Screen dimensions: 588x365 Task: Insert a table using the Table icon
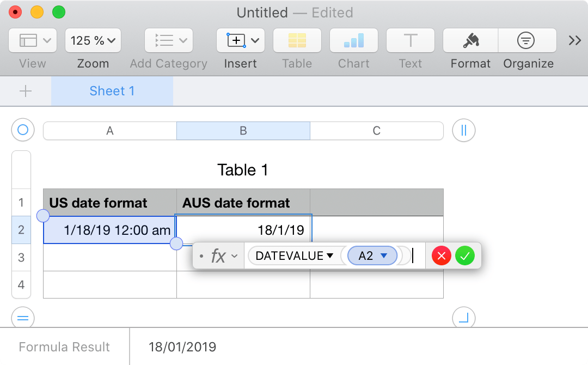pos(297,40)
